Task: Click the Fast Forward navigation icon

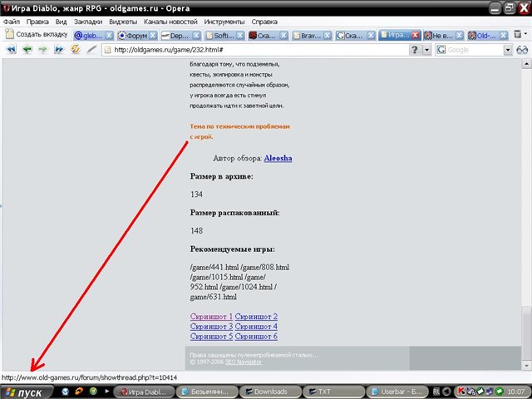Action: 59,50
